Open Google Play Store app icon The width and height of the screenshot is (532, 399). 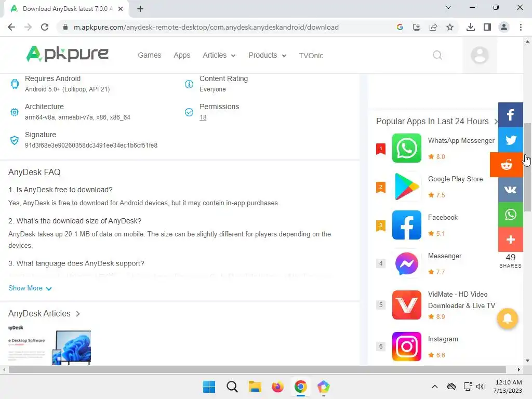point(406,187)
